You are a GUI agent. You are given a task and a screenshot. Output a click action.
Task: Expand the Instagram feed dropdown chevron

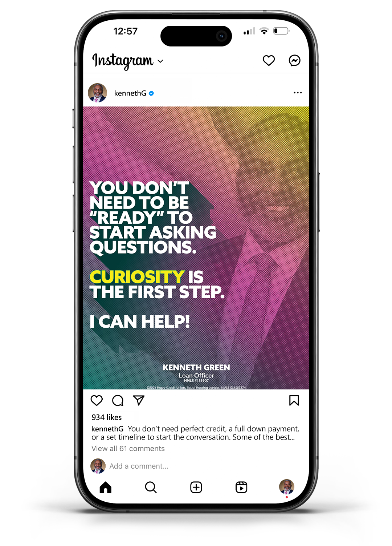pos(160,61)
